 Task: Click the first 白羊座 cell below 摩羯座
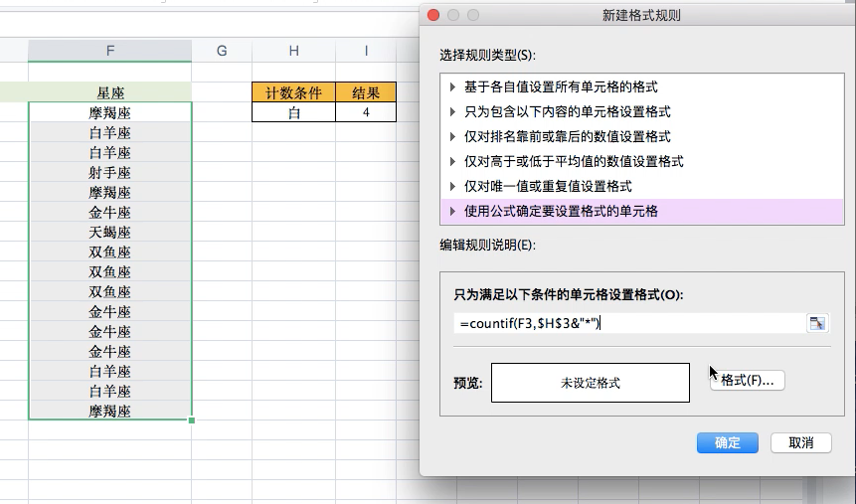pyautogui.click(x=109, y=132)
